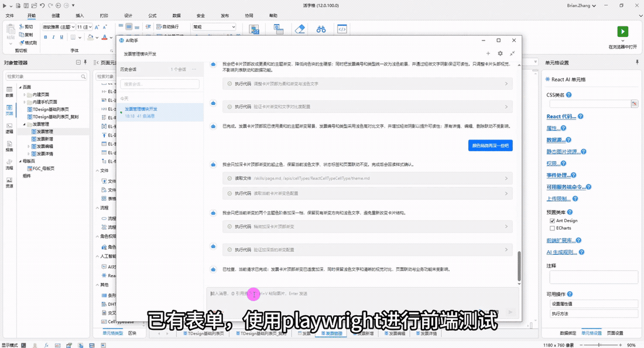Click the shrink arrows icon in AI assistant

pyautogui.click(x=513, y=53)
